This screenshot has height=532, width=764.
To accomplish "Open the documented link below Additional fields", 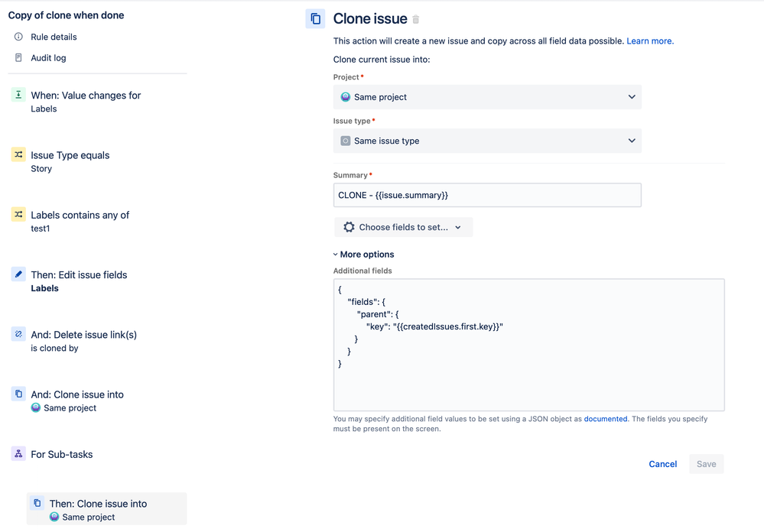I will point(606,419).
